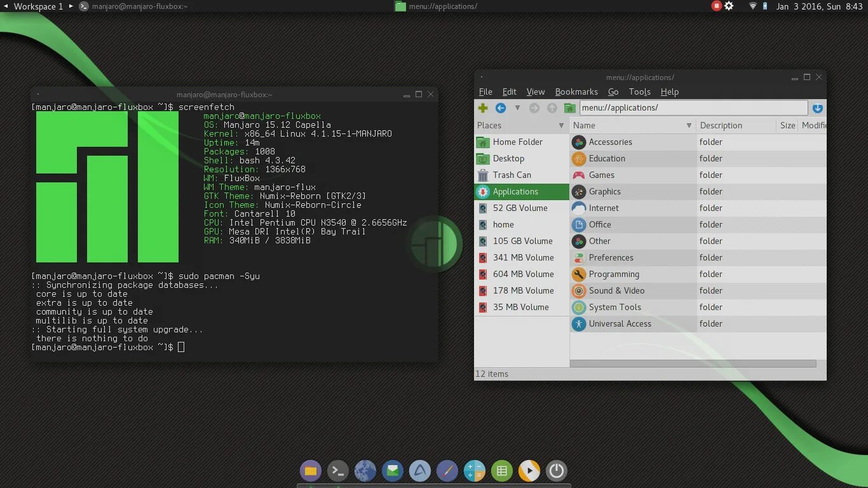Image resolution: width=868 pixels, height=488 pixels.
Task: Open file manager from dock
Action: (311, 471)
